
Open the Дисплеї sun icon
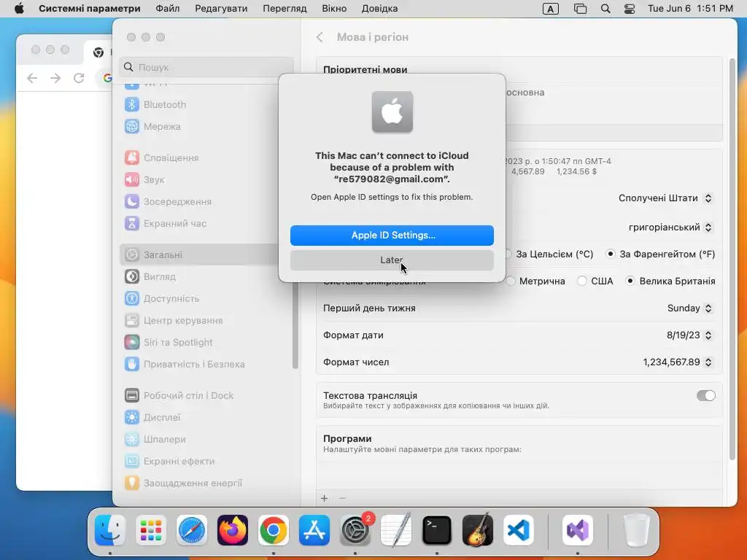click(x=131, y=418)
